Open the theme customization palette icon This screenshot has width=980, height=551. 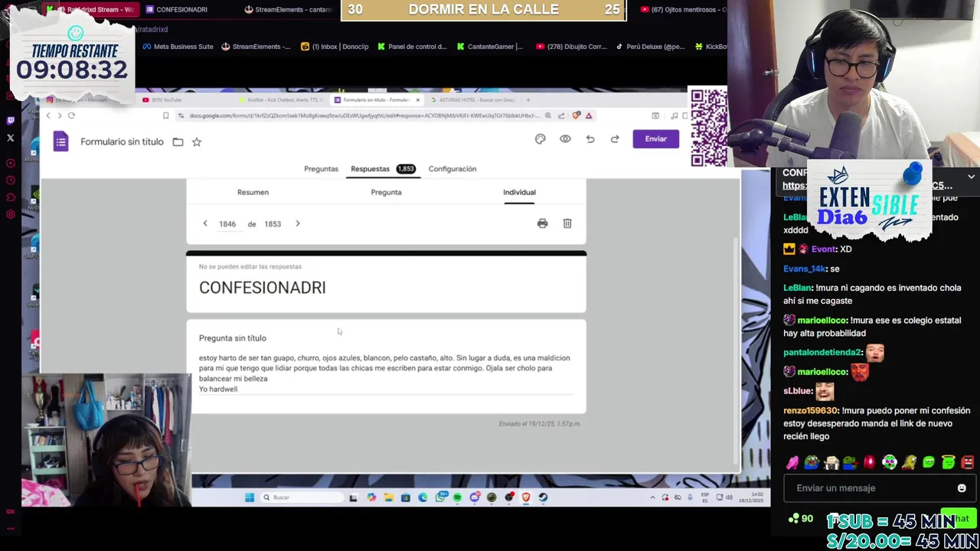click(x=541, y=139)
